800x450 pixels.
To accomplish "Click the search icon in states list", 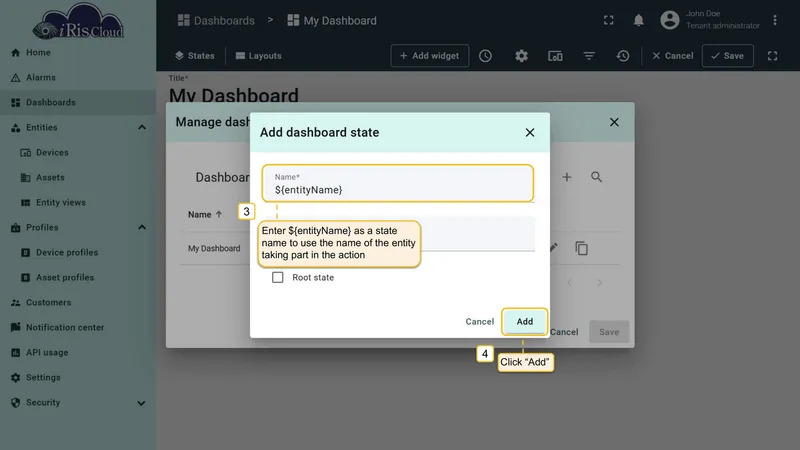I will pos(596,177).
